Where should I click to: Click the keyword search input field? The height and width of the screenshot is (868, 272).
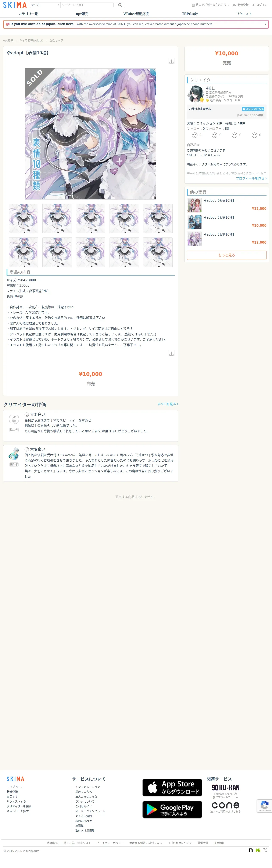click(87, 5)
